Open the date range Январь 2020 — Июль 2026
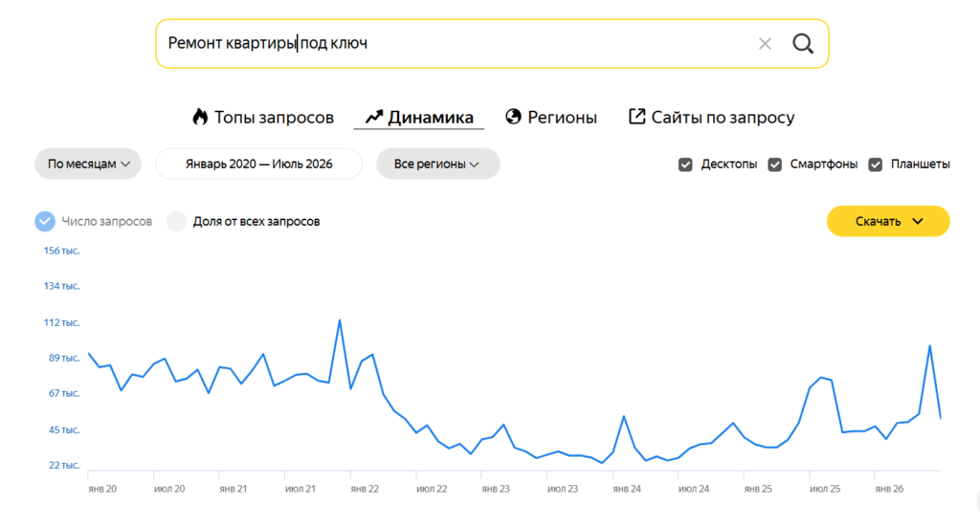The width and height of the screenshot is (980, 526). point(258,164)
